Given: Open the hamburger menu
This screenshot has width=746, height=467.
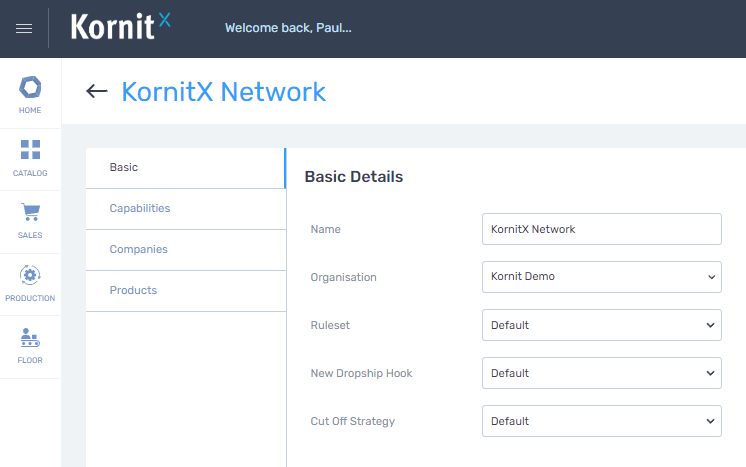Looking at the screenshot, I should pyautogui.click(x=24, y=29).
